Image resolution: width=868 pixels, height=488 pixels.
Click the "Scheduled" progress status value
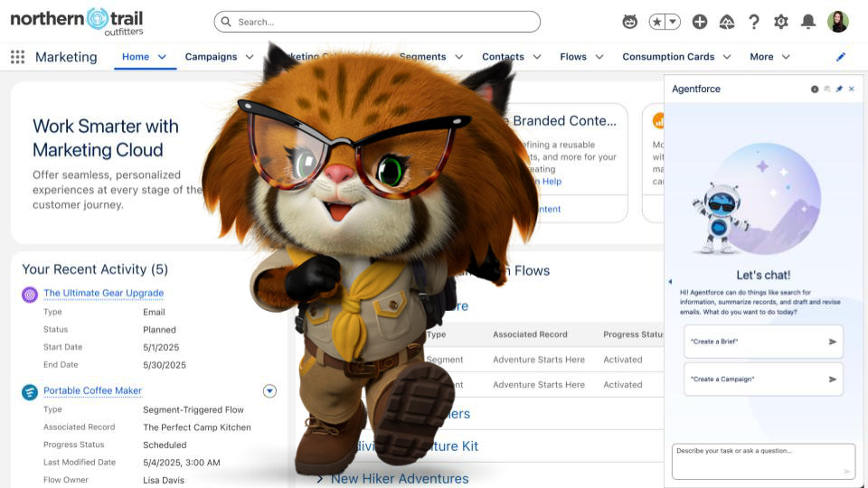click(165, 446)
